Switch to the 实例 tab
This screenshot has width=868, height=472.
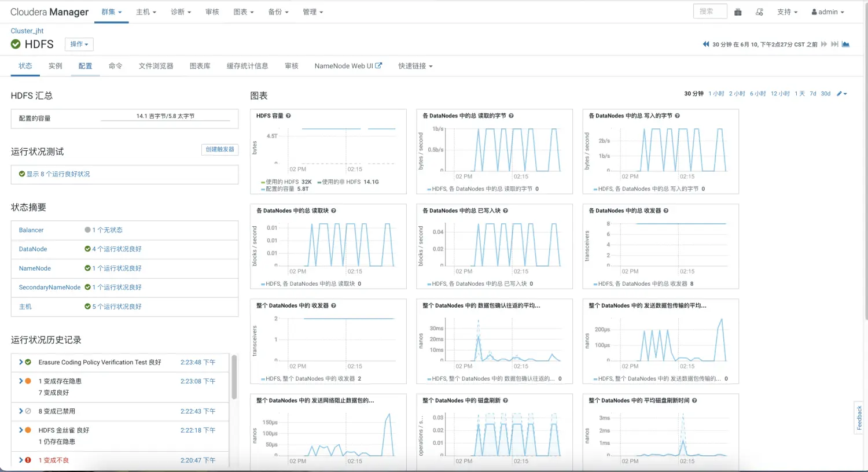(56, 66)
